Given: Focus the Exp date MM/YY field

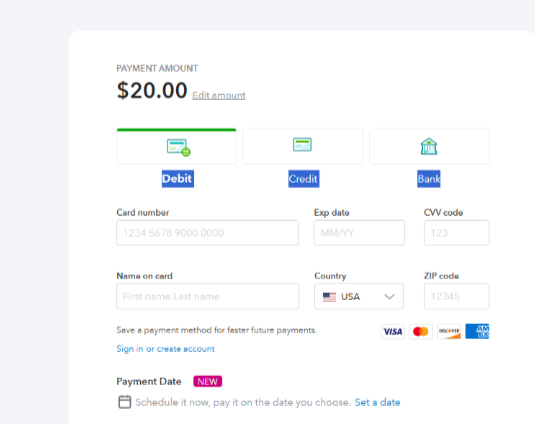Looking at the screenshot, I should [359, 233].
